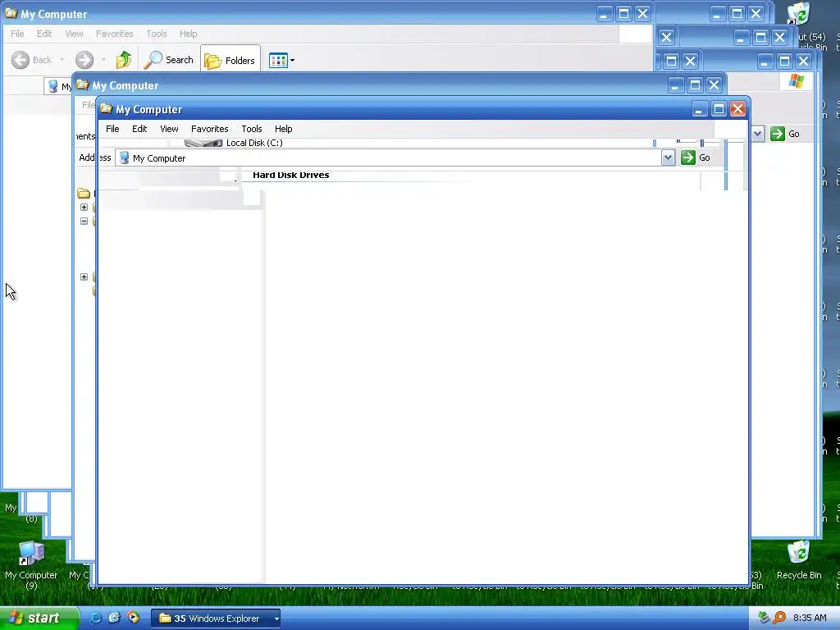Click magnifier icon in system tray
The image size is (840, 630).
pos(779,619)
